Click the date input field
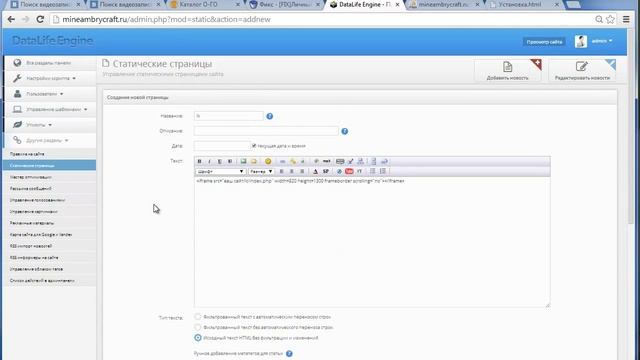This screenshot has height=360, width=640. click(x=222, y=146)
